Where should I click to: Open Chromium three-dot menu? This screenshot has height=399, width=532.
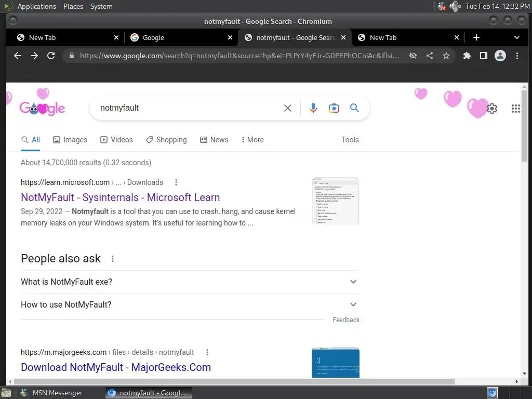pyautogui.click(x=517, y=56)
